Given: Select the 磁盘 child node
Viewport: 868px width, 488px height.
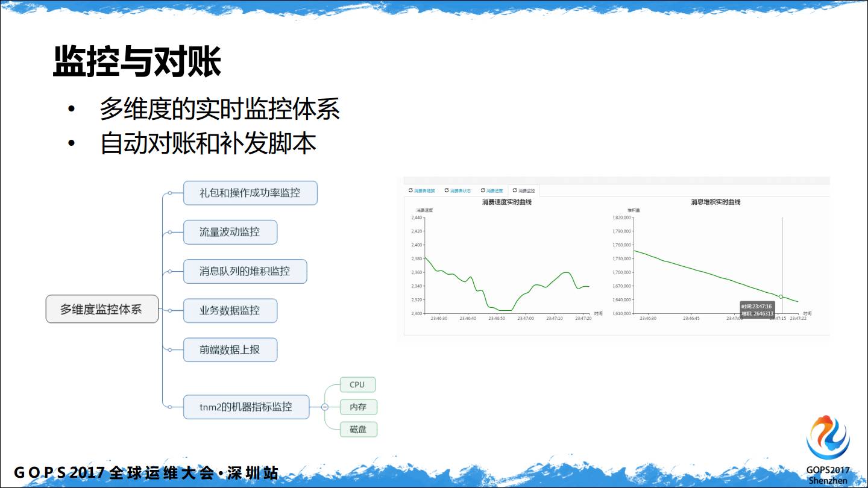Looking at the screenshot, I should 358,430.
